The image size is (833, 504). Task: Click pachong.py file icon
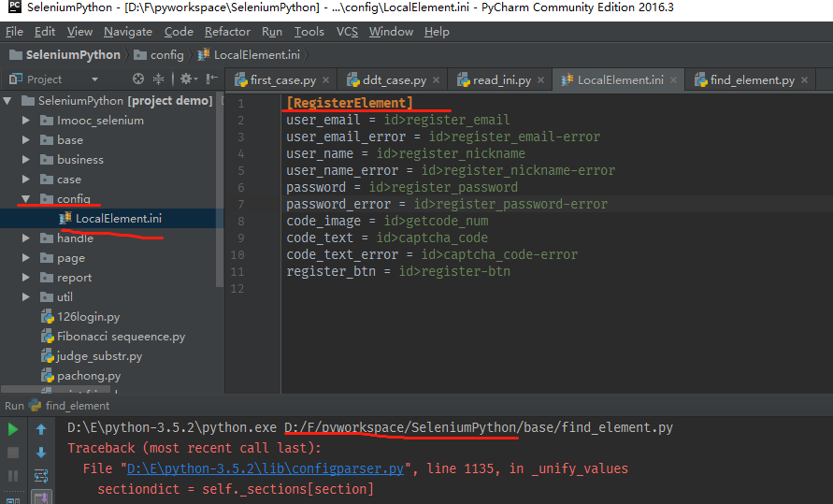48,376
